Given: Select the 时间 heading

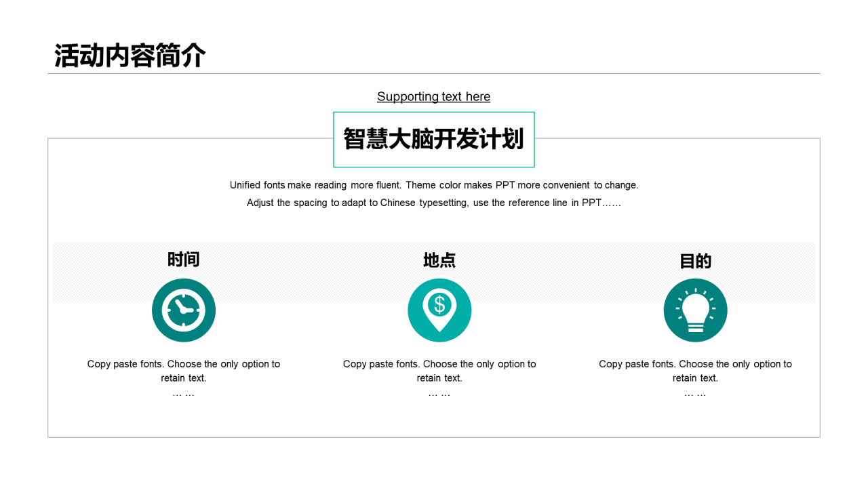Looking at the screenshot, I should point(184,260).
